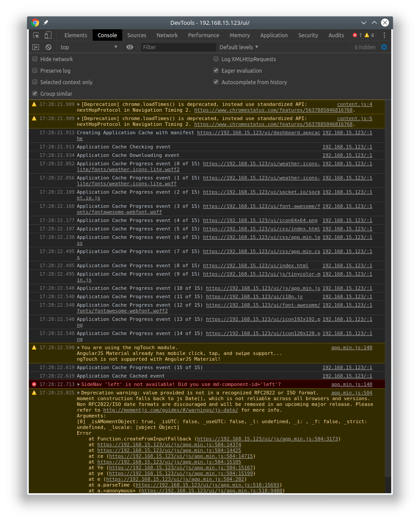Open app.min.js:140 from the SideNav error
The height and width of the screenshot is (522, 420).
point(351,384)
